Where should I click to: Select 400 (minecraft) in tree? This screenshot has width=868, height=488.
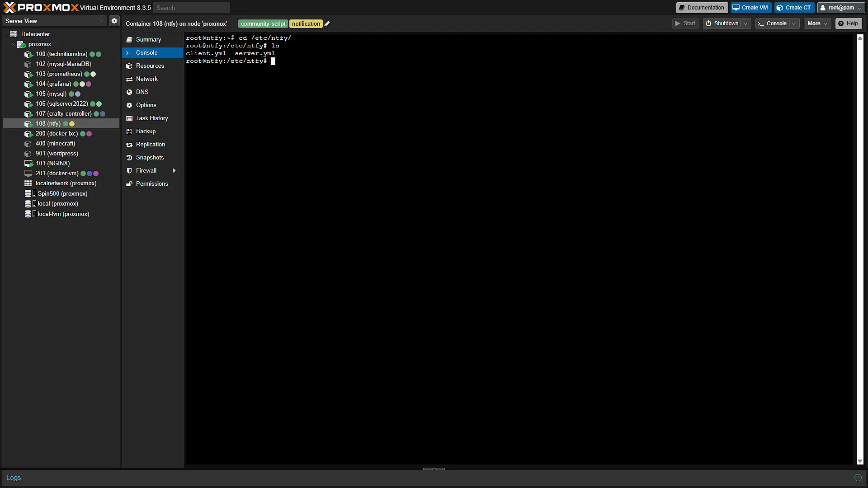click(61, 144)
